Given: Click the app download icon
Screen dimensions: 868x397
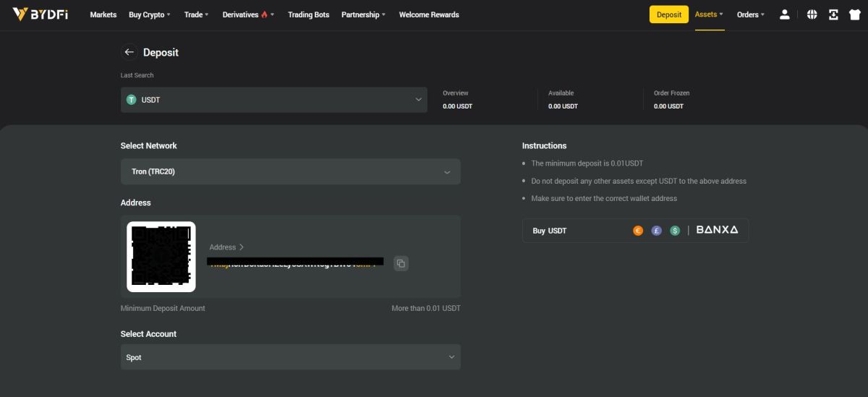Looking at the screenshot, I should click(833, 14).
